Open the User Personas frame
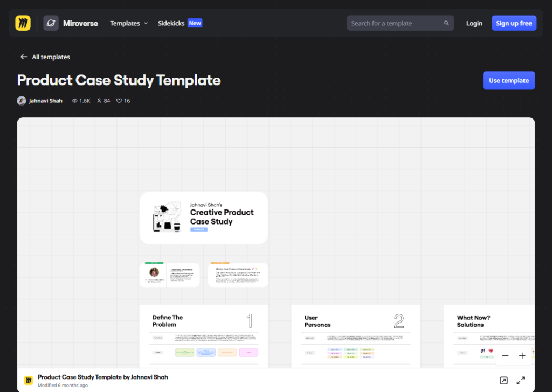Screen dimensions: 552x392 point(356,337)
